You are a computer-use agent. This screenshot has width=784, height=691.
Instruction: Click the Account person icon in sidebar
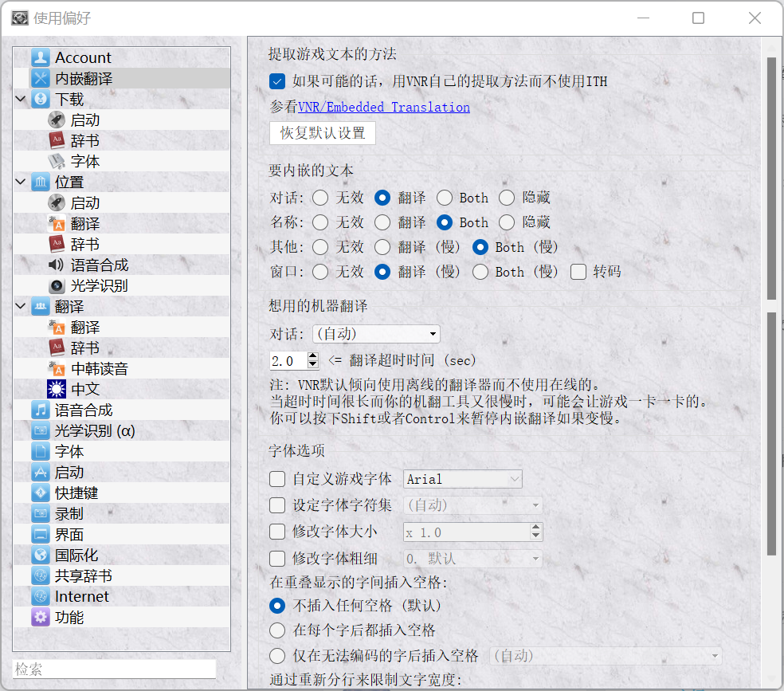[41, 57]
